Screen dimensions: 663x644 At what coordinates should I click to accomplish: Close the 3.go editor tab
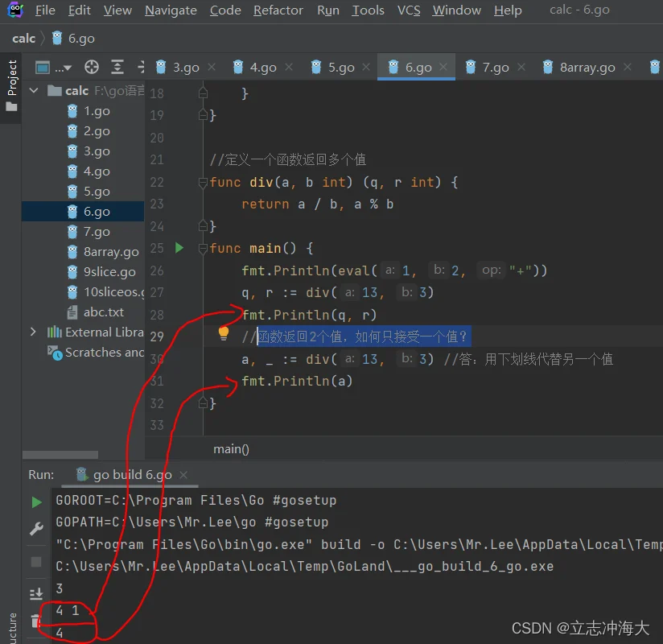coord(212,67)
